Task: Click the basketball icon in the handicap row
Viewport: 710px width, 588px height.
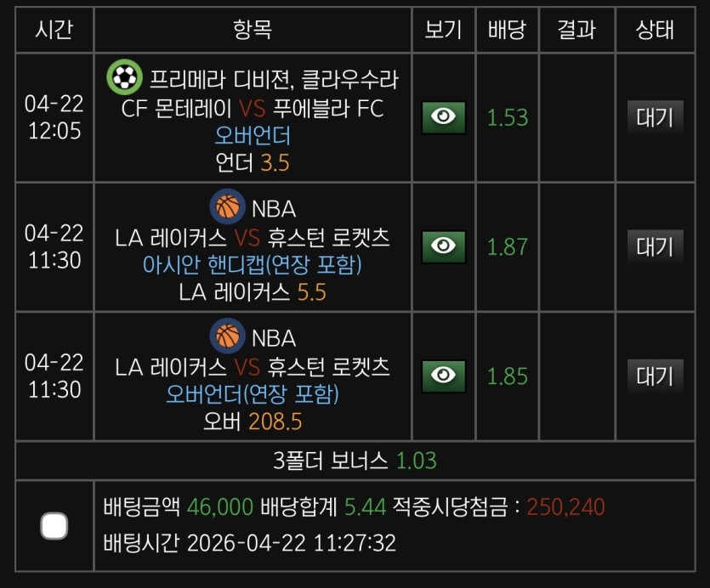Action: point(227,206)
